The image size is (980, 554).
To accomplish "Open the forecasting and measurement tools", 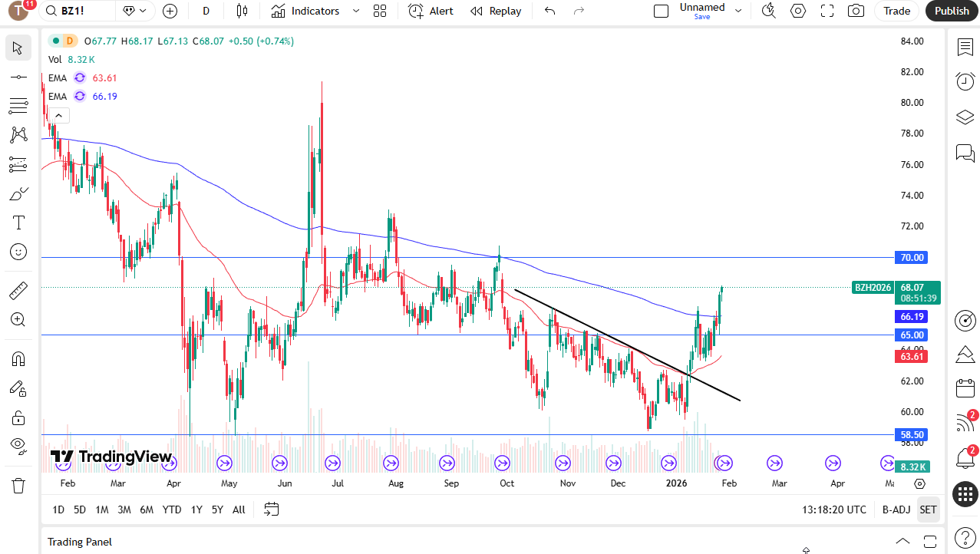I will pyautogui.click(x=18, y=164).
